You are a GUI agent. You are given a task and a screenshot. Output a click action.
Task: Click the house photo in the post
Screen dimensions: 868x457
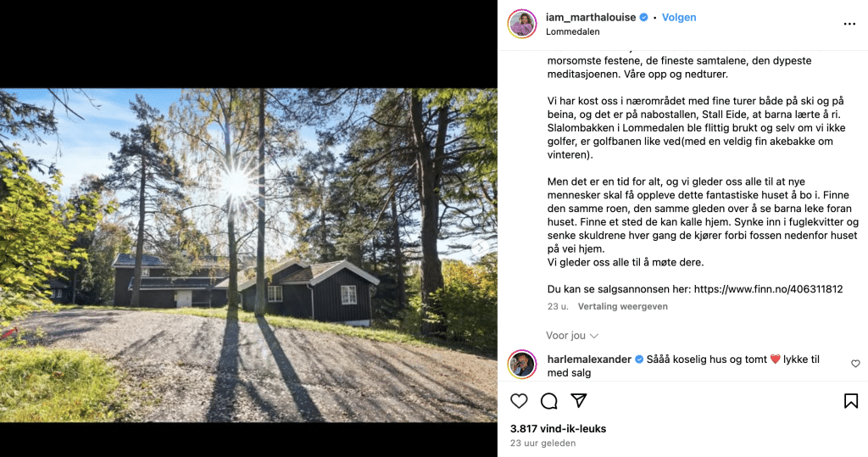click(x=248, y=255)
